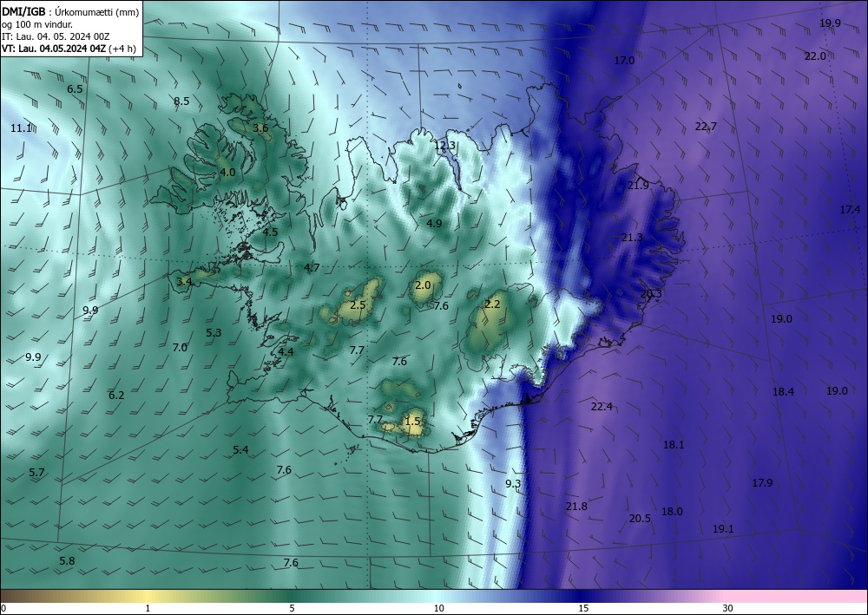868x615 pixels.
Task: Click the 5.3 value on the map
Action: (214, 333)
